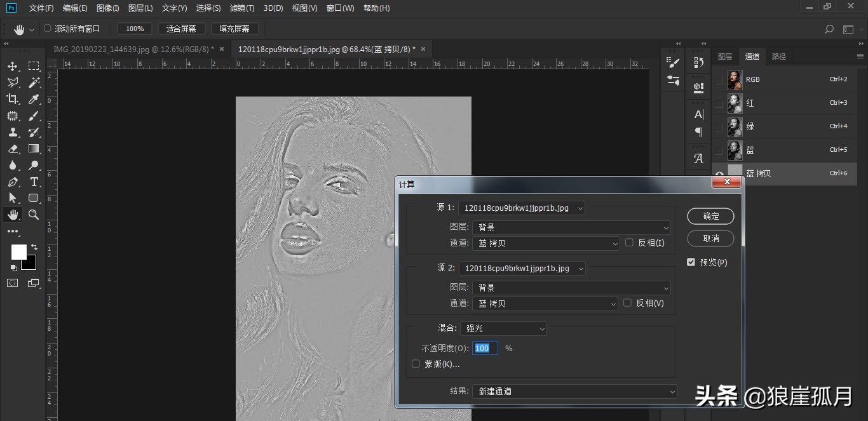Select the Blur droplet tool
The image size is (868, 421).
13,165
